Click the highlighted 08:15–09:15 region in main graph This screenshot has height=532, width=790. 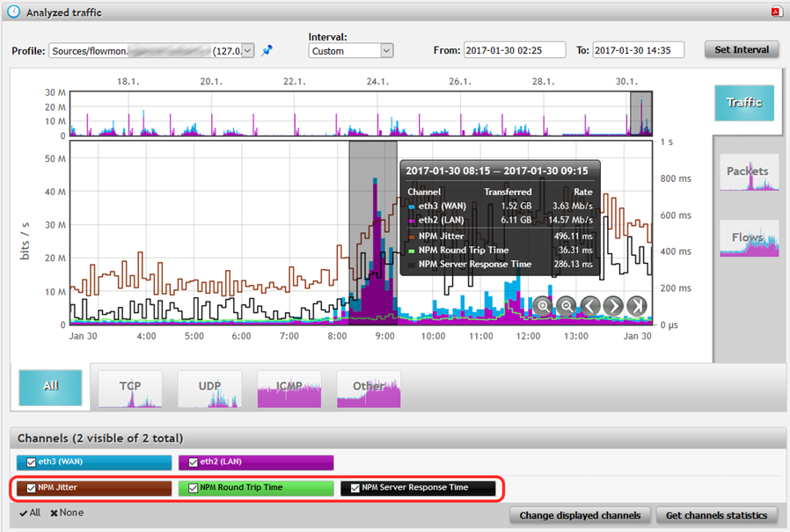(373, 233)
